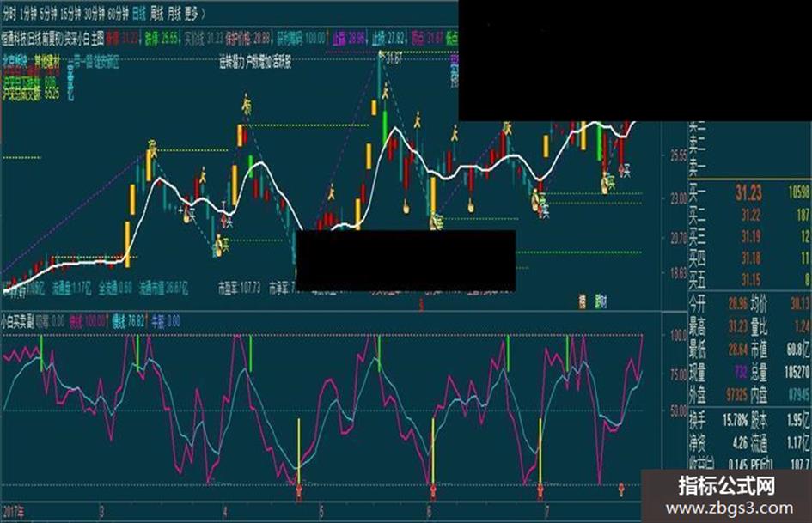This screenshot has height=523, width=812.
Task: Click the 31.87 peak price label
Action: [394, 58]
